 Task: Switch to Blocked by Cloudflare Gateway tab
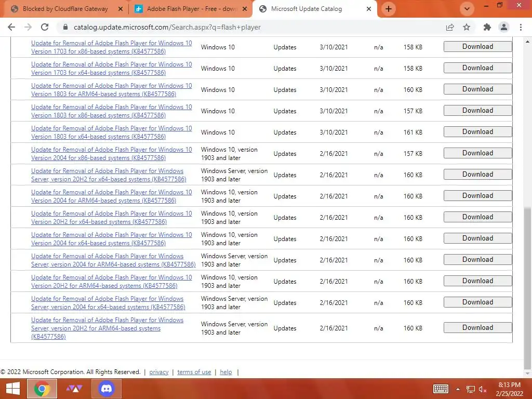tap(64, 9)
